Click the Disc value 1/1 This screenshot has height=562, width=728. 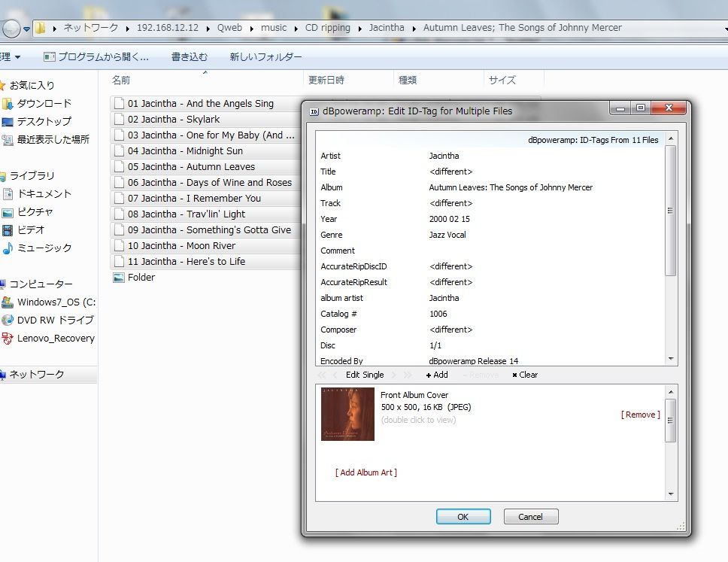(x=435, y=345)
